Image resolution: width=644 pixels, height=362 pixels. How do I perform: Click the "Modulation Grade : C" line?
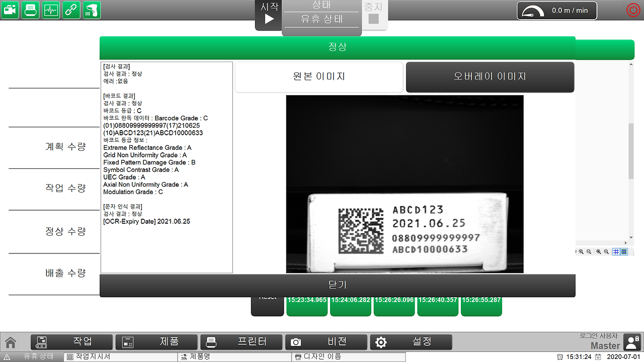pos(133,192)
